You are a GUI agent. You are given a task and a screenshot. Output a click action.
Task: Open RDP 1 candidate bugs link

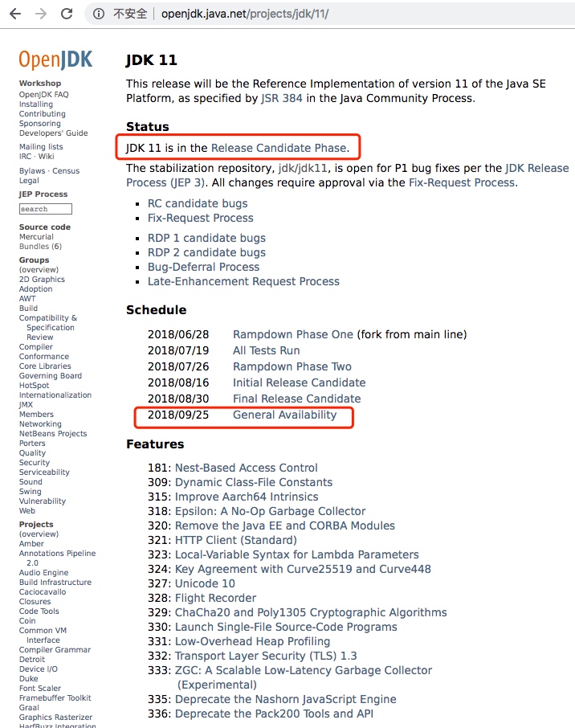pyautogui.click(x=206, y=238)
